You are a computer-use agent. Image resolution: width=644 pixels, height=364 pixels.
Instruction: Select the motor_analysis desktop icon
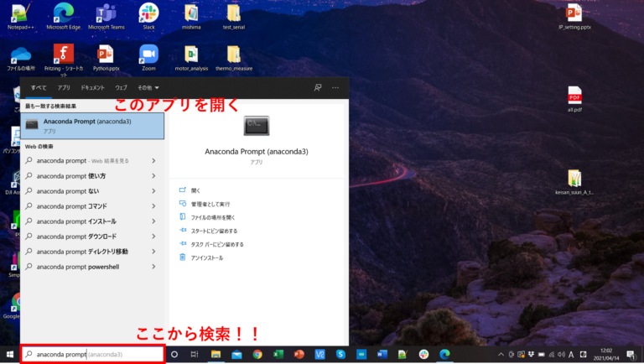191,58
